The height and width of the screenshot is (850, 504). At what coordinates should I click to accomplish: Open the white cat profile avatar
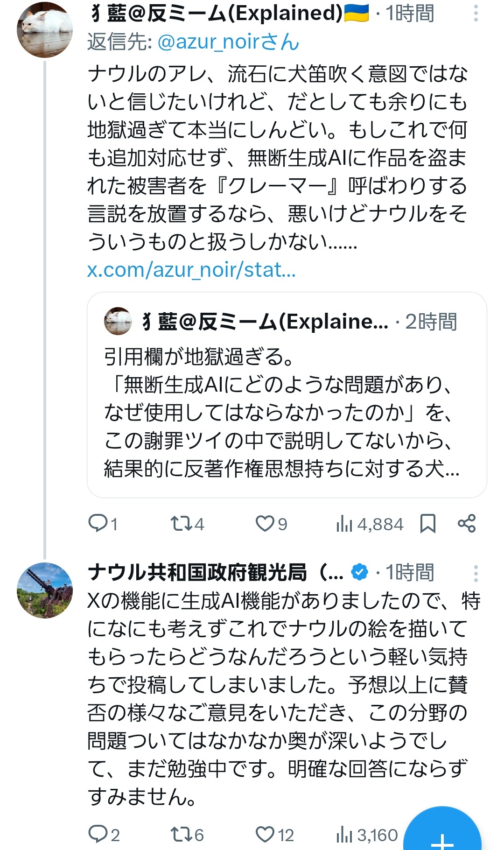click(x=45, y=29)
